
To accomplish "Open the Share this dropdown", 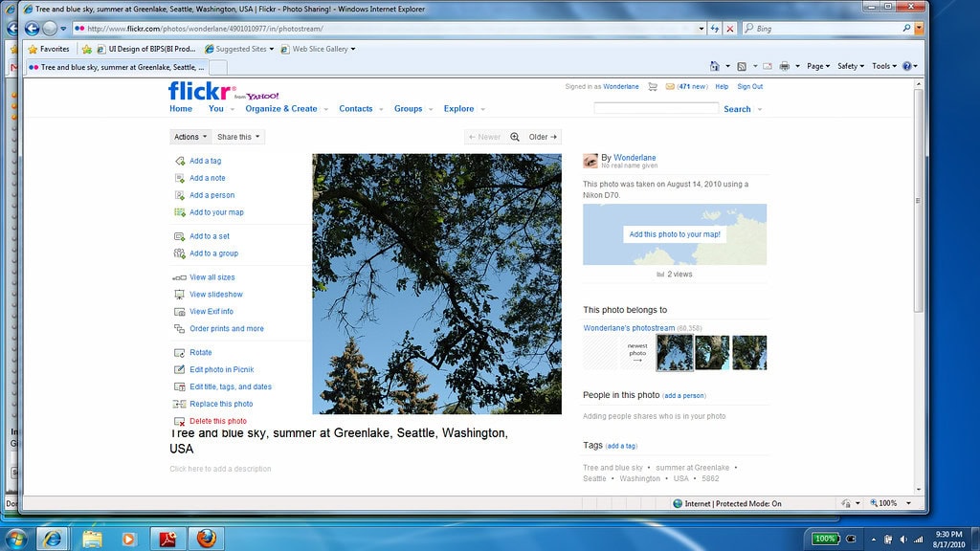I will [238, 137].
